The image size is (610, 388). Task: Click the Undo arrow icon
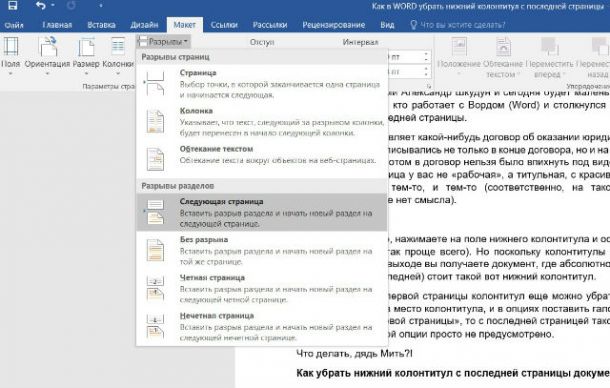pyautogui.click(x=41, y=5)
